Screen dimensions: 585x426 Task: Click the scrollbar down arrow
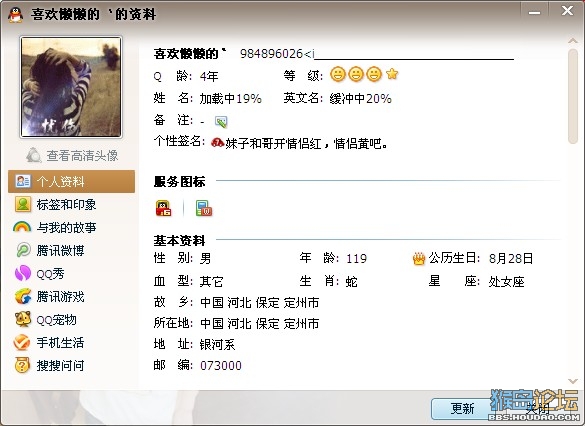tap(573, 381)
